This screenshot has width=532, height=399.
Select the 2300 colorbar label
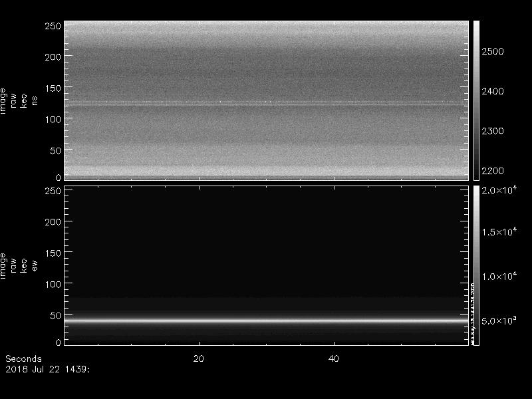[493, 131]
